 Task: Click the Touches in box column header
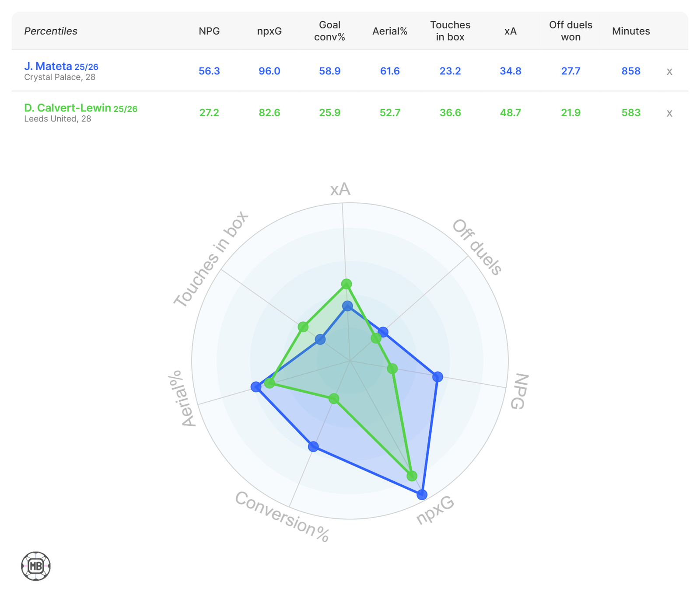(x=450, y=31)
